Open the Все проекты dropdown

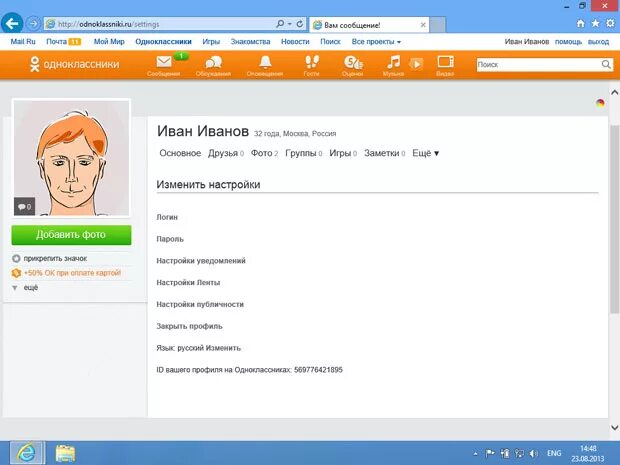376,42
